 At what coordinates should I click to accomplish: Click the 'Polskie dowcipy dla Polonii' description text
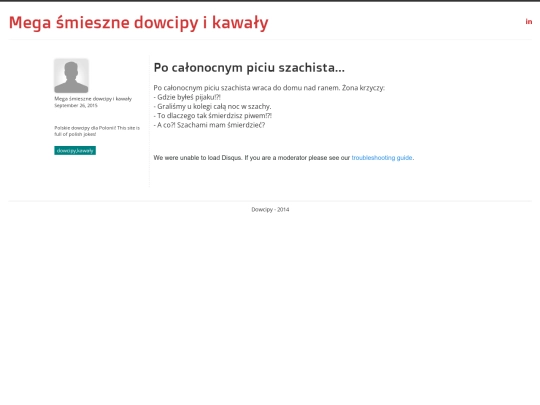pyautogui.click(x=97, y=131)
